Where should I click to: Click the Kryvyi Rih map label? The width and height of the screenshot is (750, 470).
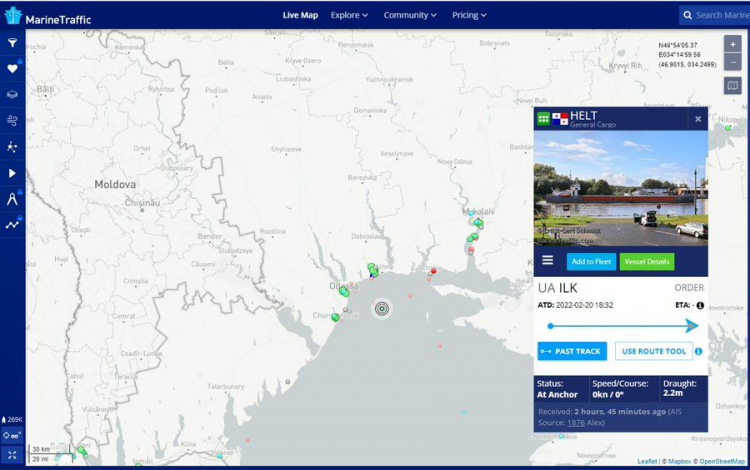[x=625, y=66]
